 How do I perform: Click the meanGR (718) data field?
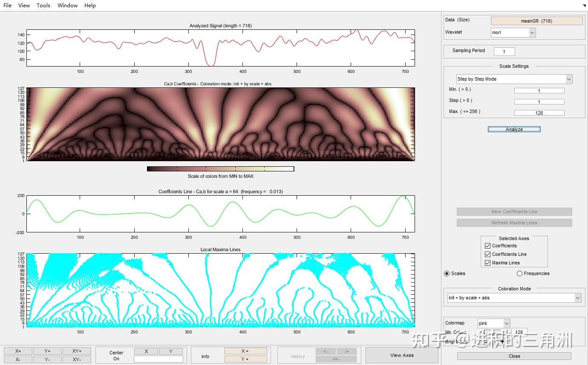pyautogui.click(x=536, y=21)
